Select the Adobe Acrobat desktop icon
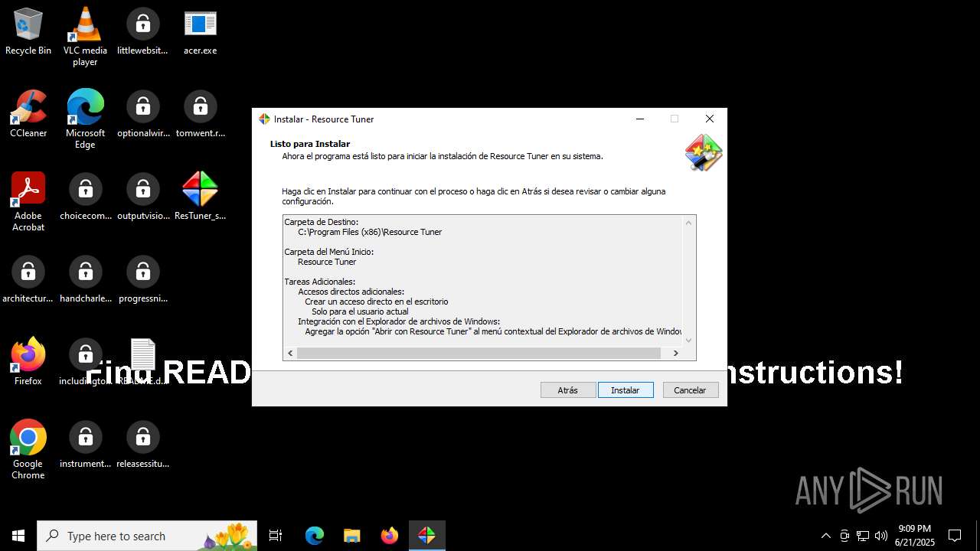This screenshot has width=980, height=551. [28, 202]
